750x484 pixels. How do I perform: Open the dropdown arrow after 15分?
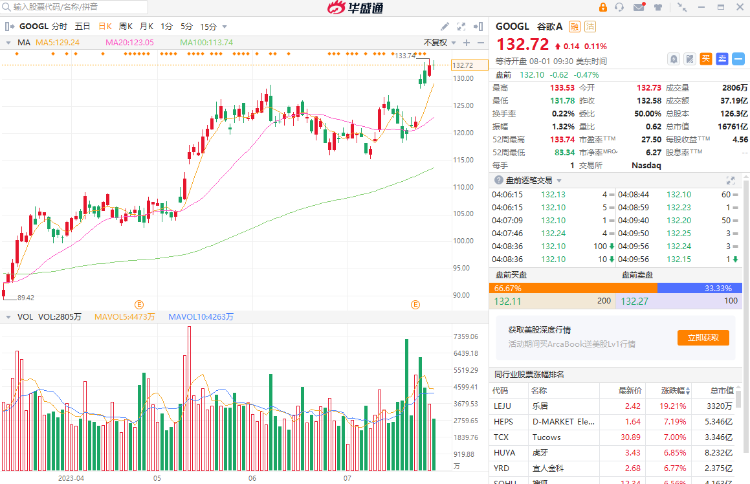point(224,27)
